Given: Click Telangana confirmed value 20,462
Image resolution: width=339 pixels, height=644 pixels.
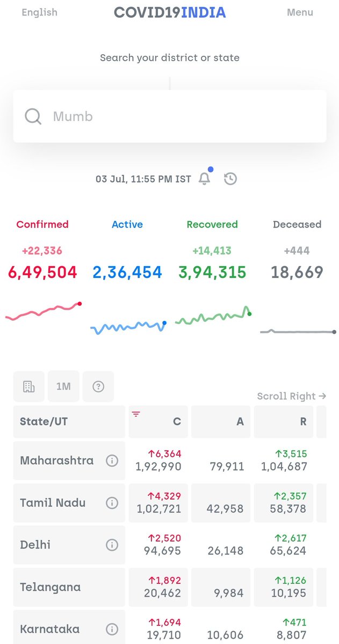Looking at the screenshot, I should [162, 593].
